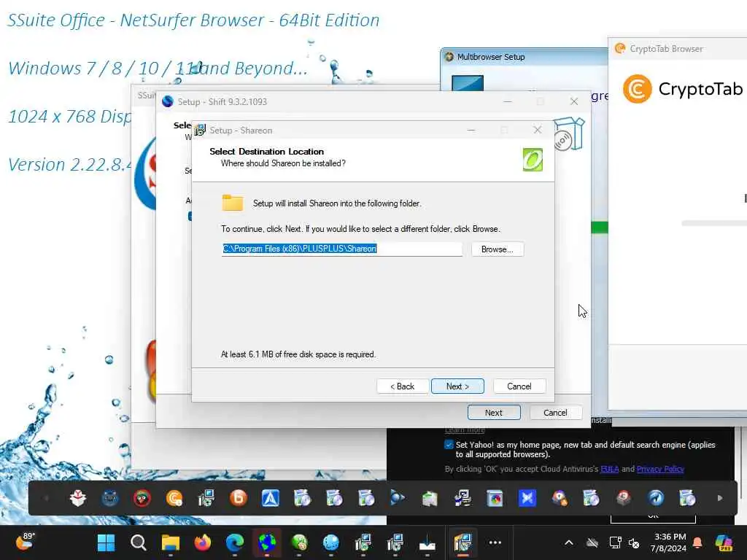Open Firefox from the taskbar

point(203,542)
